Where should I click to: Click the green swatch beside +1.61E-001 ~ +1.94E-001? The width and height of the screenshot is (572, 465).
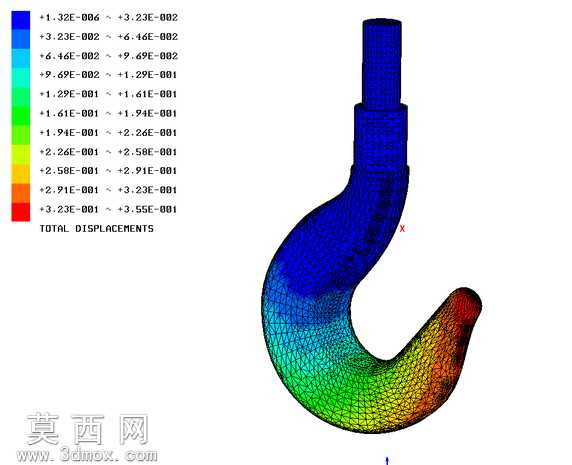click(x=21, y=116)
